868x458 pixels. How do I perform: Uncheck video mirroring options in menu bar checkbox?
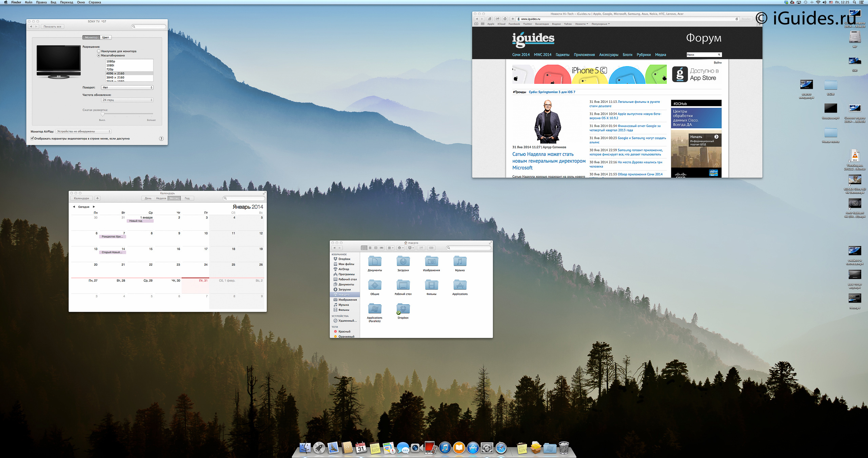point(32,138)
